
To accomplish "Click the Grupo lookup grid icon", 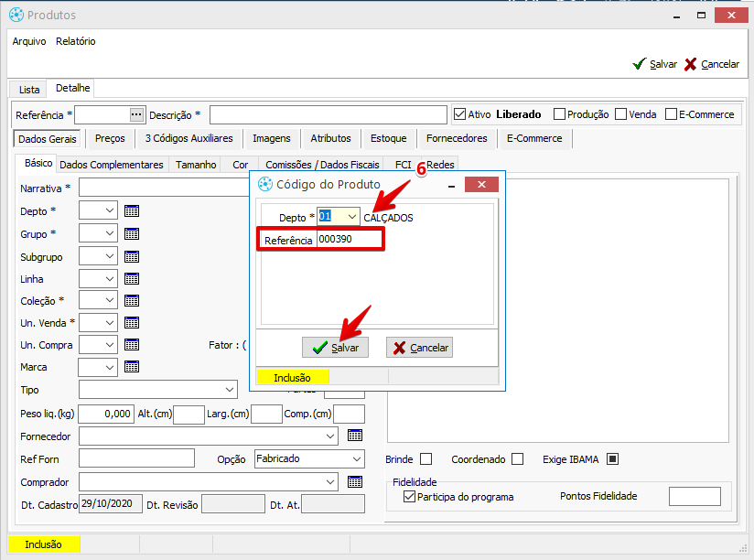I will (x=132, y=233).
